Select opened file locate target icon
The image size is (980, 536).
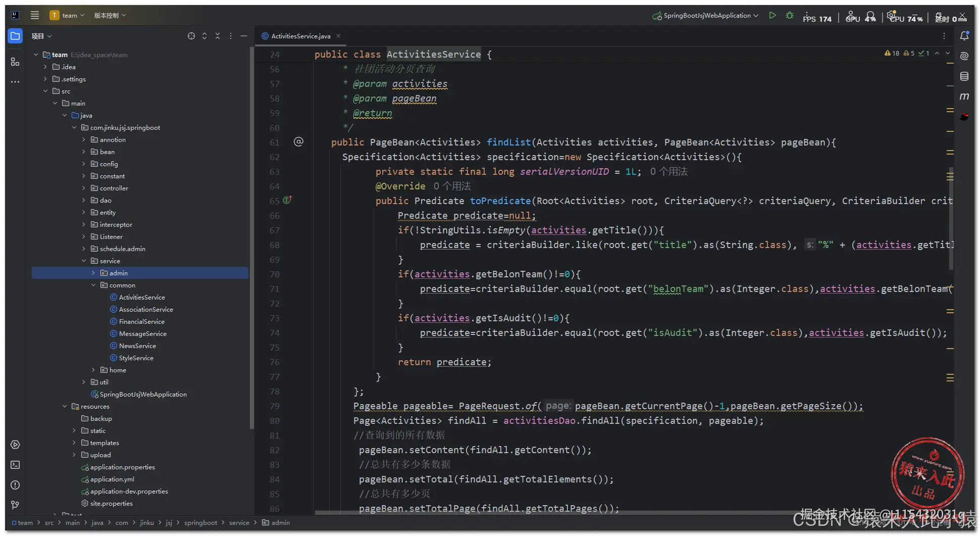click(x=191, y=36)
